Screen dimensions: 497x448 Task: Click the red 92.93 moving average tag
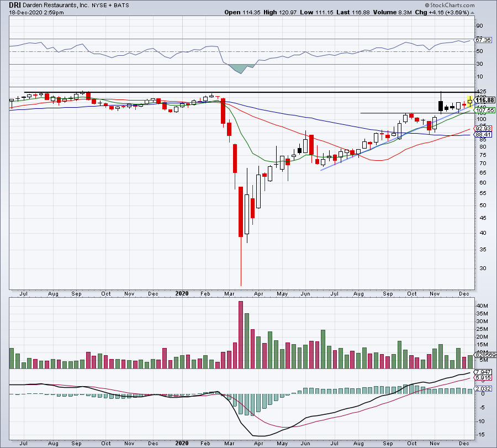click(483, 128)
